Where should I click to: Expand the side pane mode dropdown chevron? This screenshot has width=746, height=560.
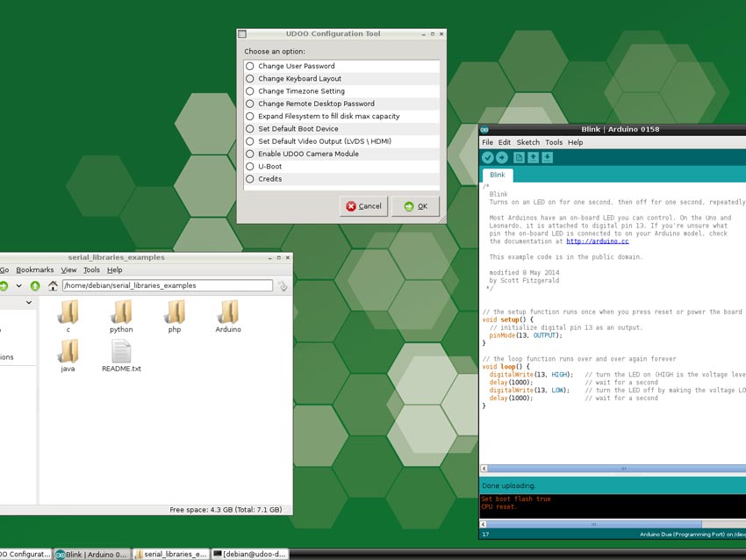point(29,302)
